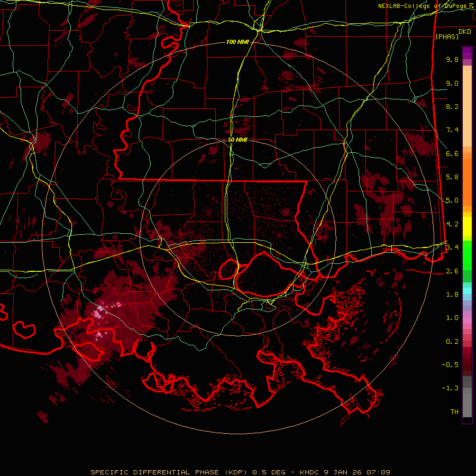Click the 1.0 value on the color scale
476x476 pixels.
[x=452, y=318]
